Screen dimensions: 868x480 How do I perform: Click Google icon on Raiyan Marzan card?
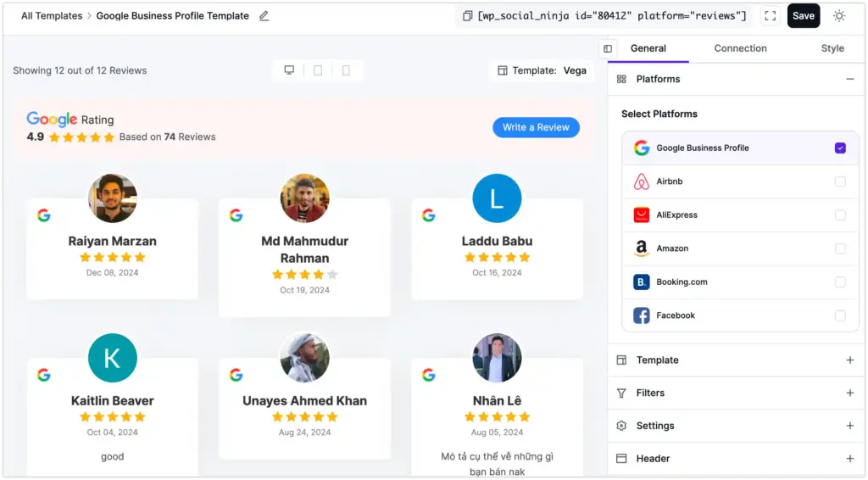tap(44, 215)
